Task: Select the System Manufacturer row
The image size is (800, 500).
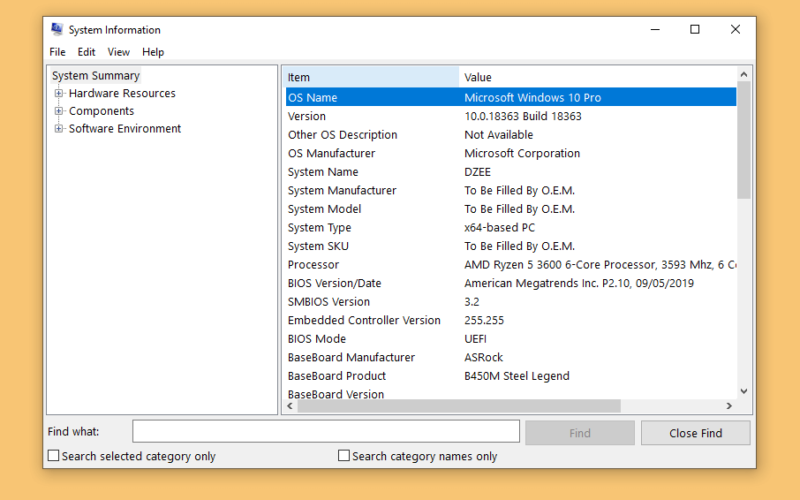Action: (511, 190)
